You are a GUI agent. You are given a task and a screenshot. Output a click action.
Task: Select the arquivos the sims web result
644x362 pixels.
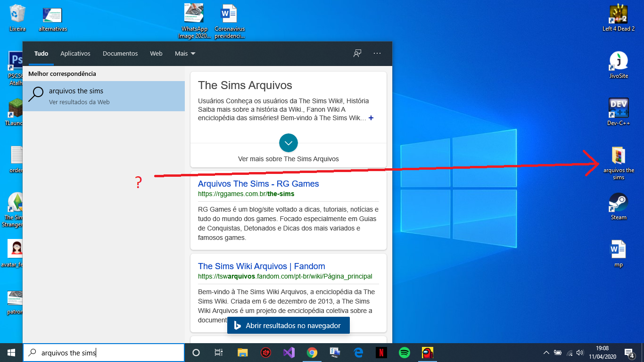click(104, 96)
